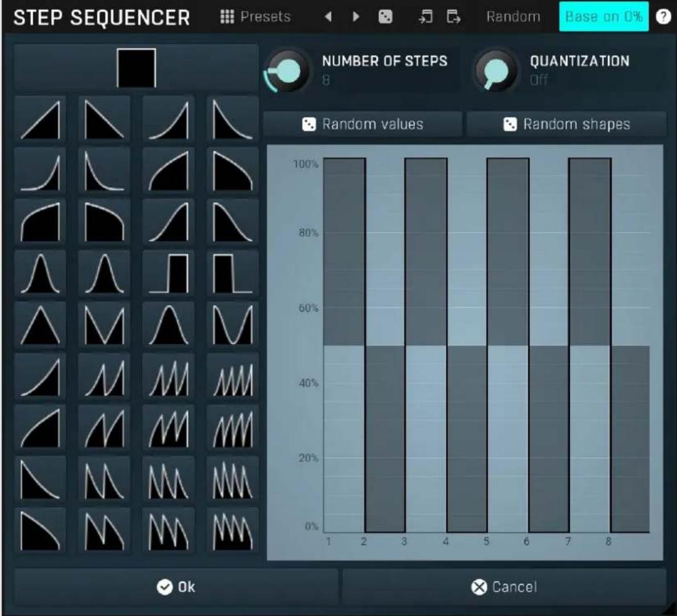
Task: Click the Random values button
Action: 363,124
